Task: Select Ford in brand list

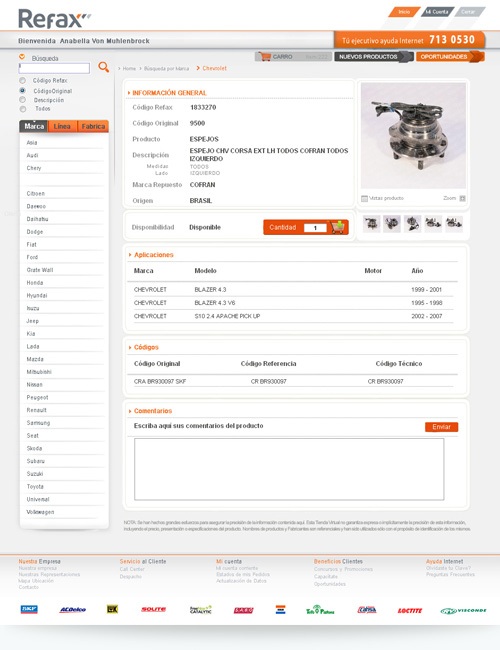Action: pyautogui.click(x=32, y=257)
